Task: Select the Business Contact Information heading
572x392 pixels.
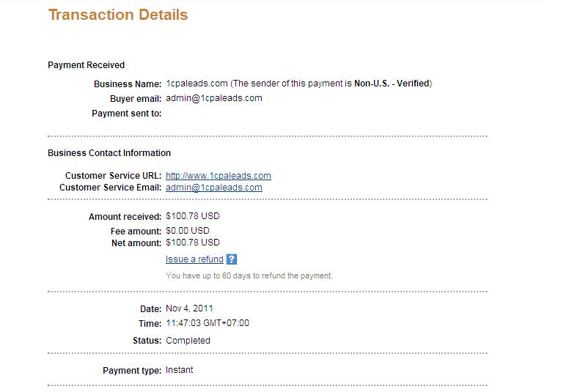Action: [109, 153]
